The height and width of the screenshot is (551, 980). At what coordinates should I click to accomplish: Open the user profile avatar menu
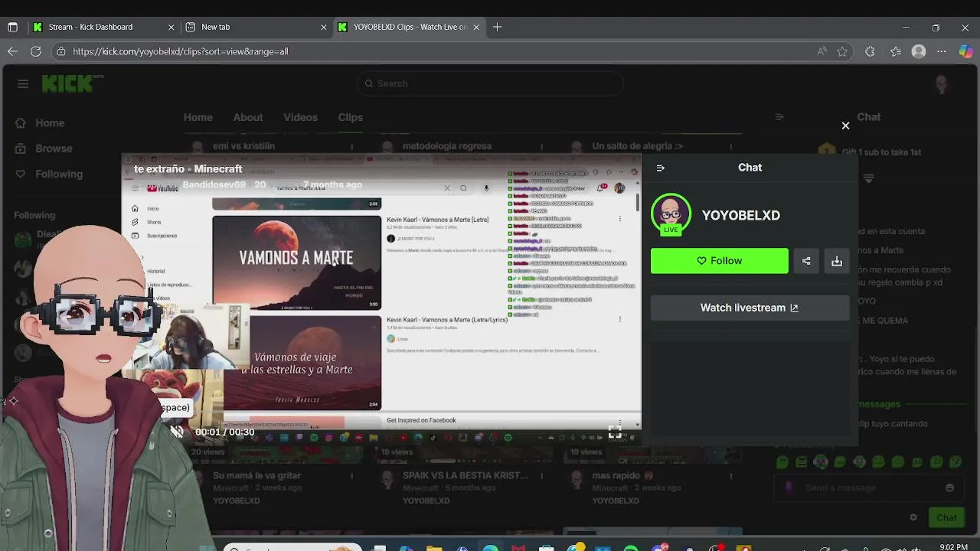click(942, 84)
